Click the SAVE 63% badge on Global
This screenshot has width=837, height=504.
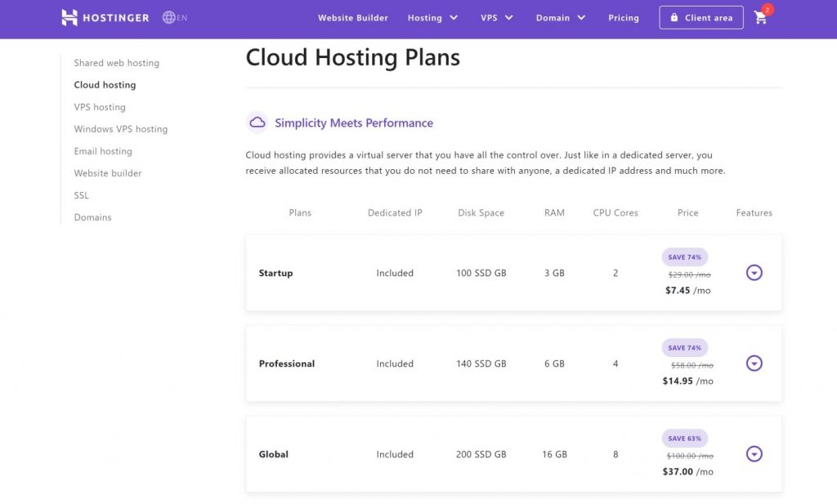(x=685, y=439)
